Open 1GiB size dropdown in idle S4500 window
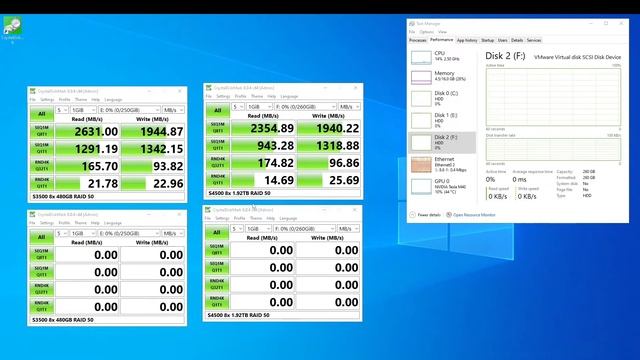Viewport: 640px width, 360px height. pos(258,229)
